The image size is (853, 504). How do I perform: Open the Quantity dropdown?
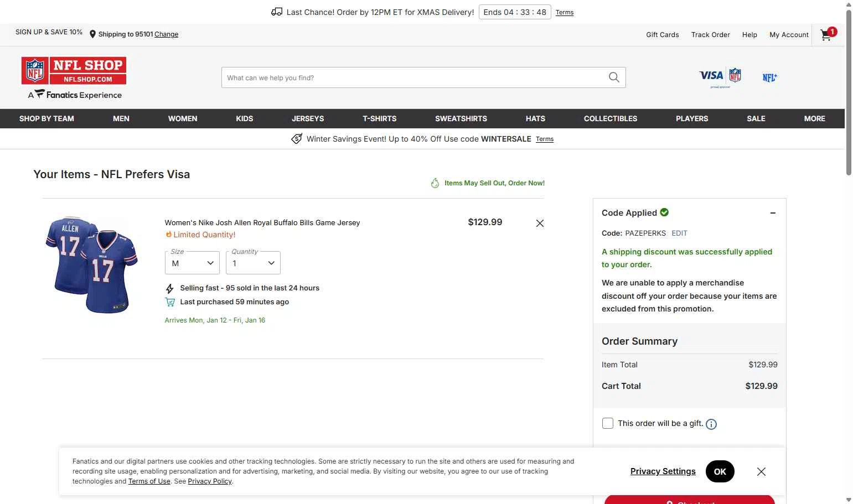tap(253, 263)
